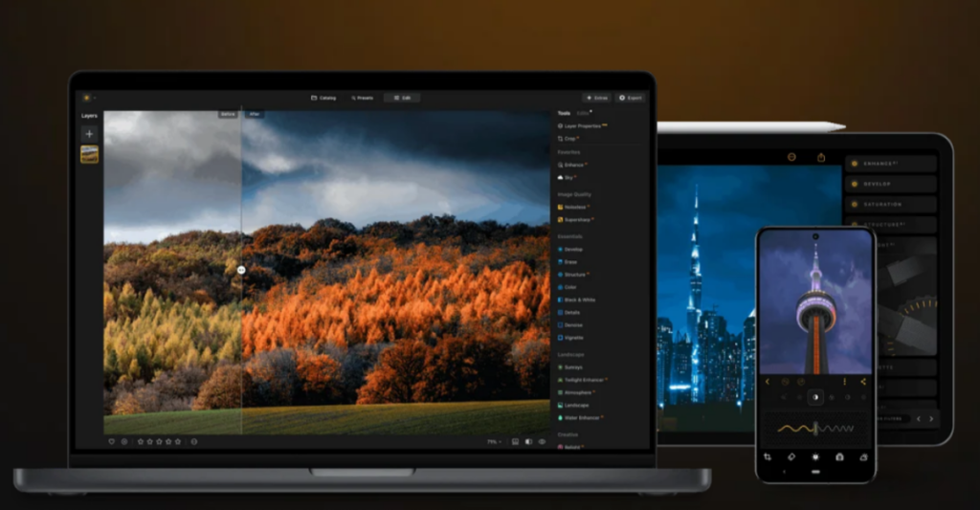The image size is (980, 510).
Task: Open the Extras menu
Action: point(597,98)
